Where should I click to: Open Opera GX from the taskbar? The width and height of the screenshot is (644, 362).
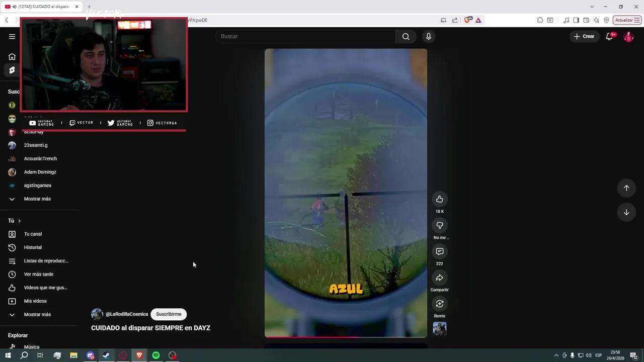pos(123,355)
